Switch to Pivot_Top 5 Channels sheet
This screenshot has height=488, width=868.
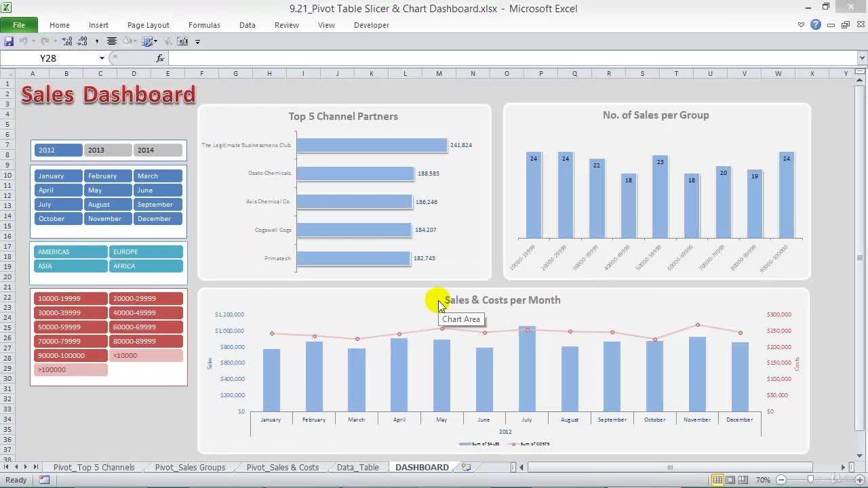click(94, 467)
